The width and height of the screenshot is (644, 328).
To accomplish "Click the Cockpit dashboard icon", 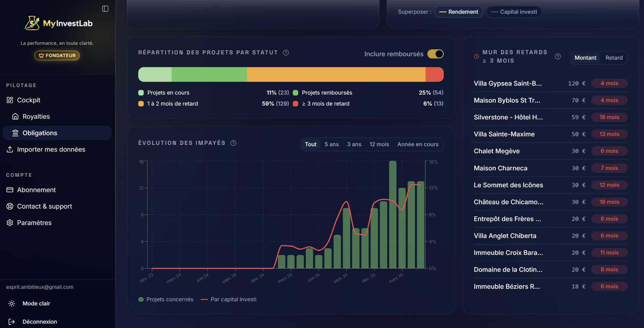I will click(10, 100).
